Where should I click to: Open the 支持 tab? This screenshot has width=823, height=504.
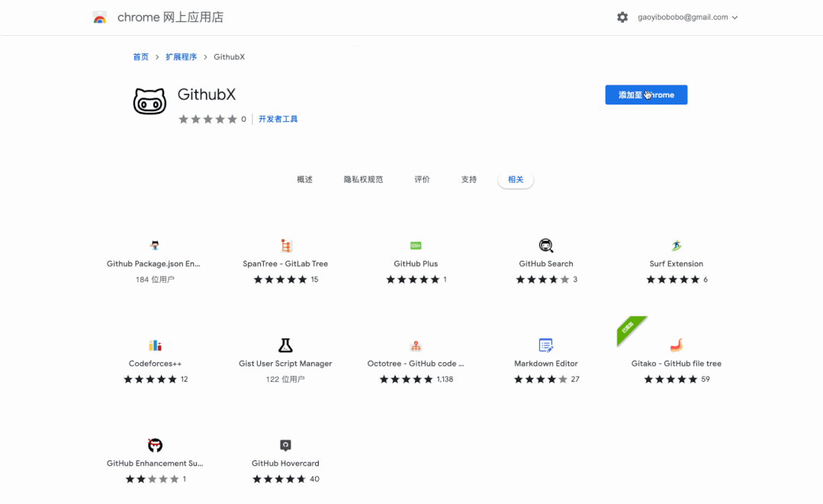pyautogui.click(x=469, y=179)
